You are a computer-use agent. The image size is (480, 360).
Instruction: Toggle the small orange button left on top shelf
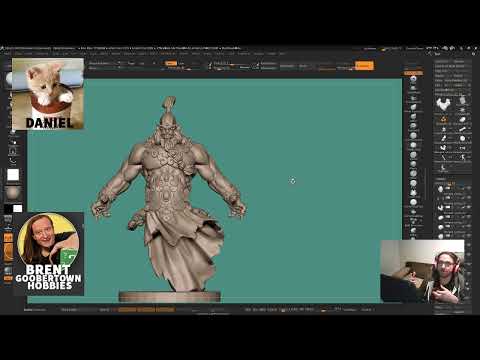pyautogui.click(x=171, y=63)
